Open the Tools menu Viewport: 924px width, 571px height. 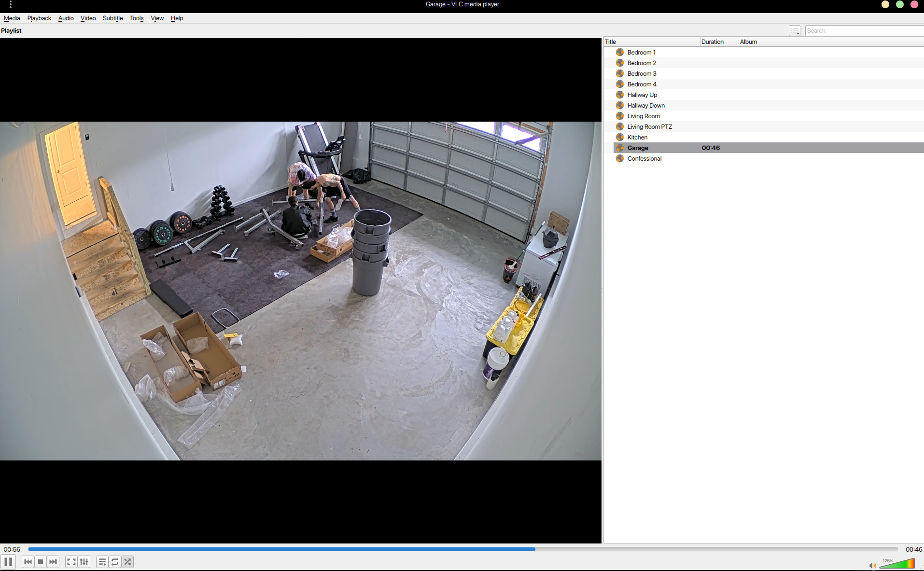pyautogui.click(x=137, y=18)
